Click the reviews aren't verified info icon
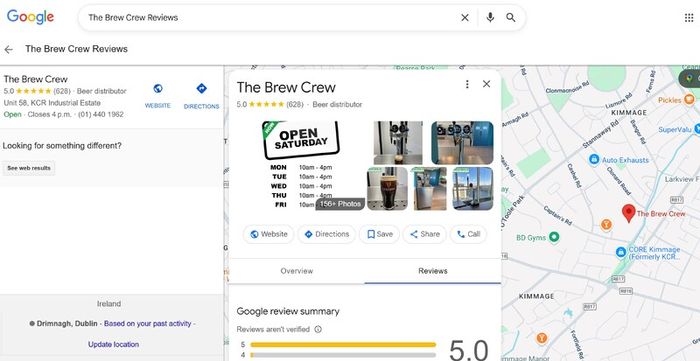700x361 pixels. pyautogui.click(x=318, y=329)
